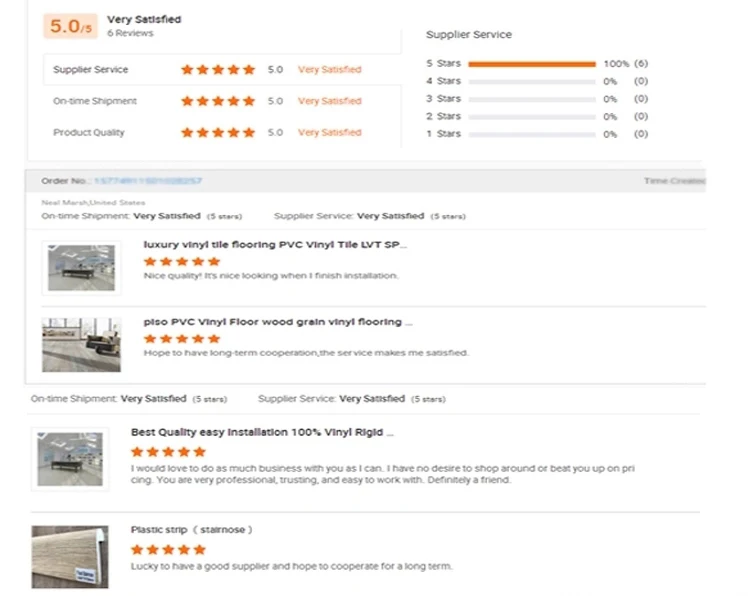This screenshot has width=750, height=596.
Task: Click the 'I would love to do as much business' review
Action: 383,474
